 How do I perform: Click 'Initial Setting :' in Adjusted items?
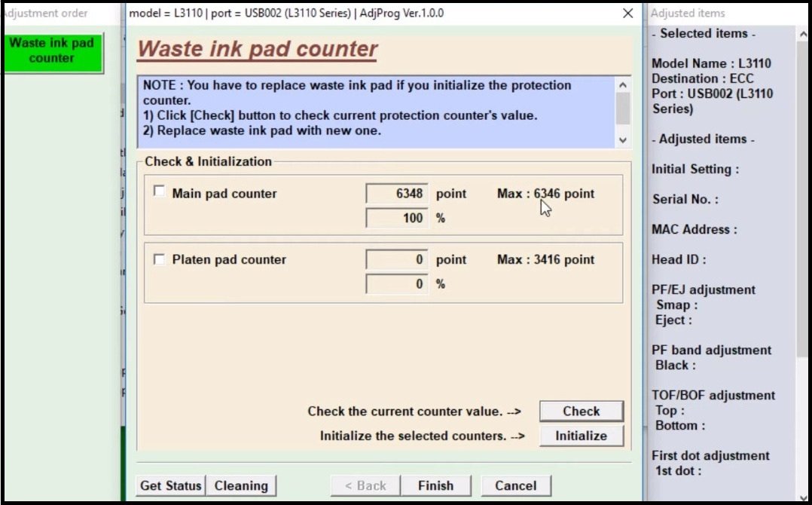point(695,170)
